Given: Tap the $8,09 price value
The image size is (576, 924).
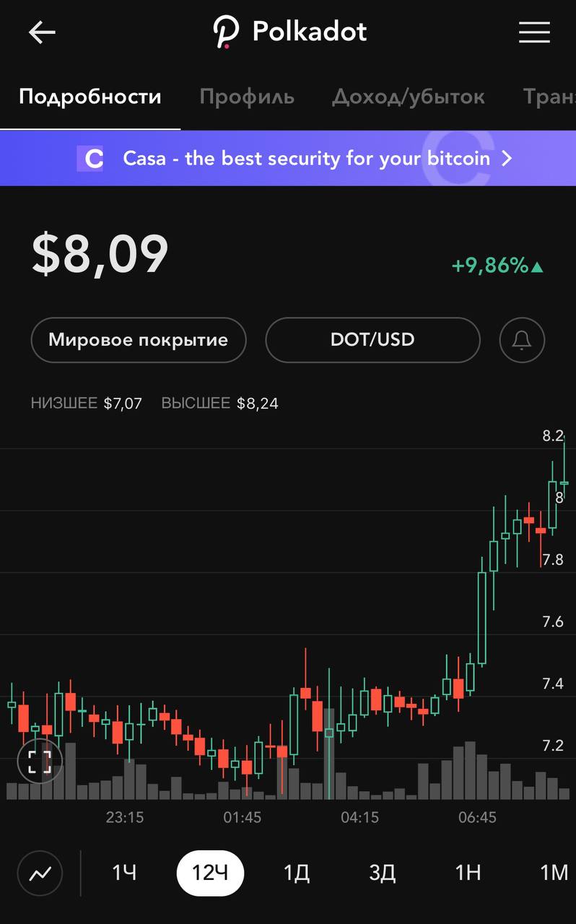Looking at the screenshot, I should coord(100,254).
